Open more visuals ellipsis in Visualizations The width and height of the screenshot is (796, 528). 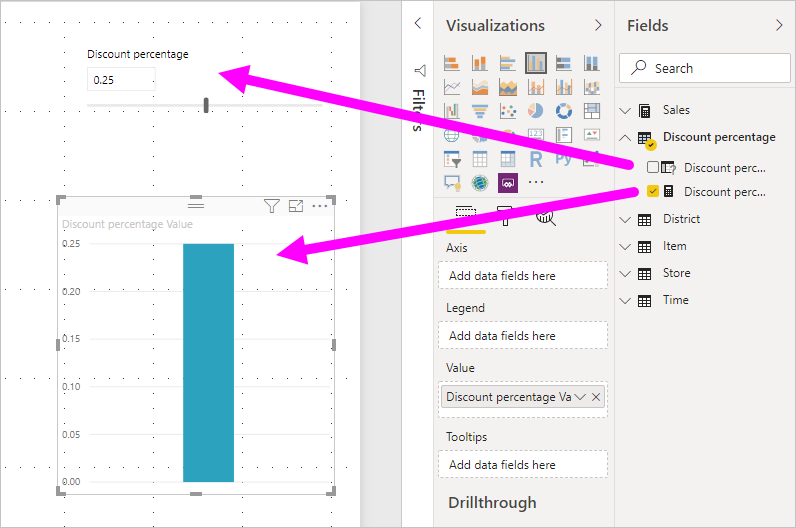[x=536, y=182]
